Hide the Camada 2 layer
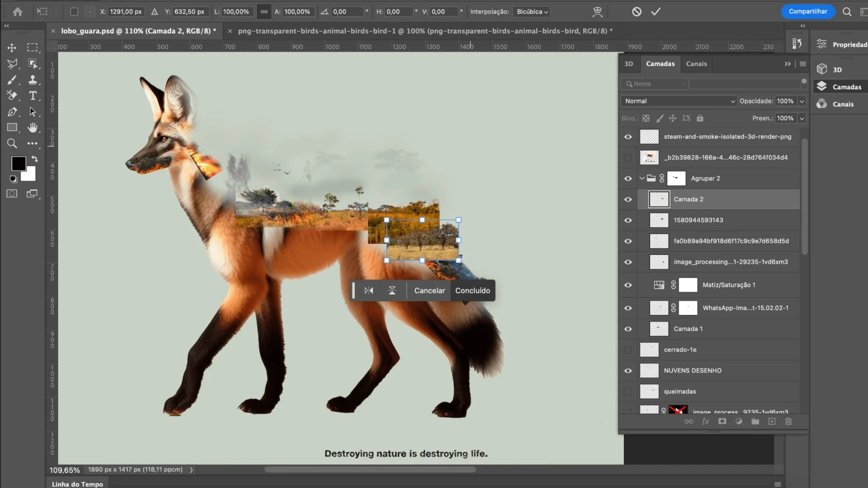The width and height of the screenshot is (868, 488). [x=628, y=199]
